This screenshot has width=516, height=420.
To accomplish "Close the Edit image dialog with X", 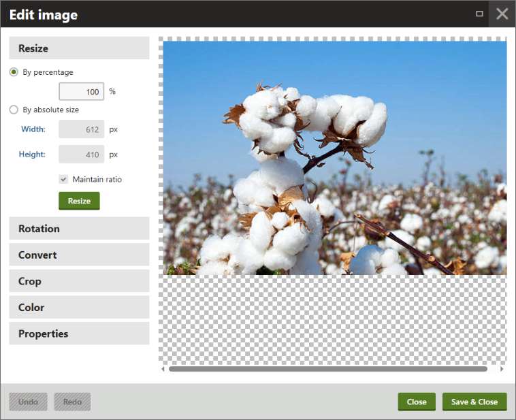I will (502, 14).
